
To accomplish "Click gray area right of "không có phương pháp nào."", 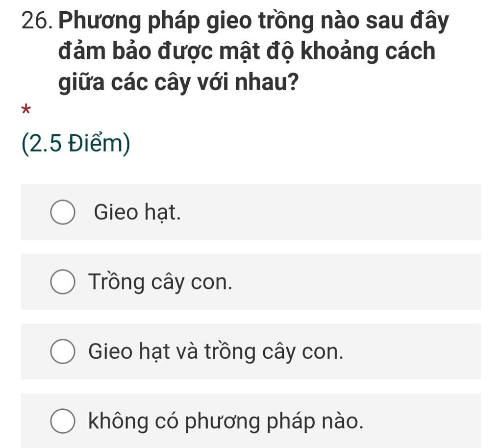I will pyautogui.click(x=423, y=421).
